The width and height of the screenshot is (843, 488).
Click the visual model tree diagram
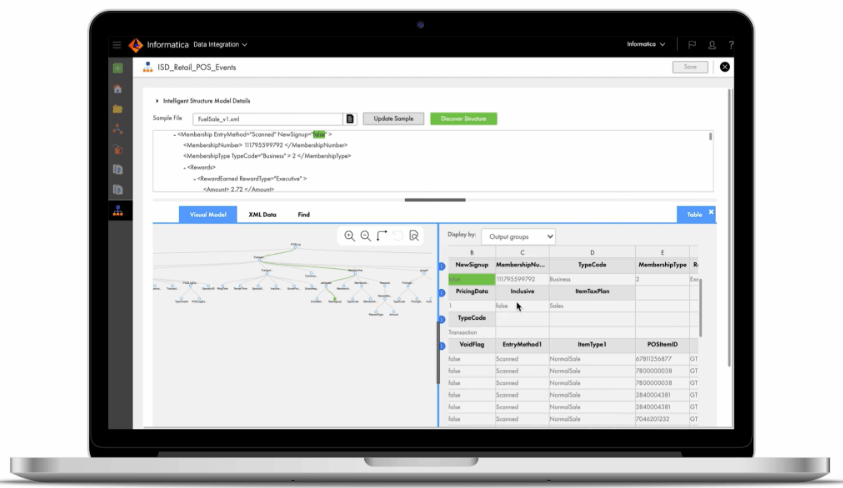[293, 279]
